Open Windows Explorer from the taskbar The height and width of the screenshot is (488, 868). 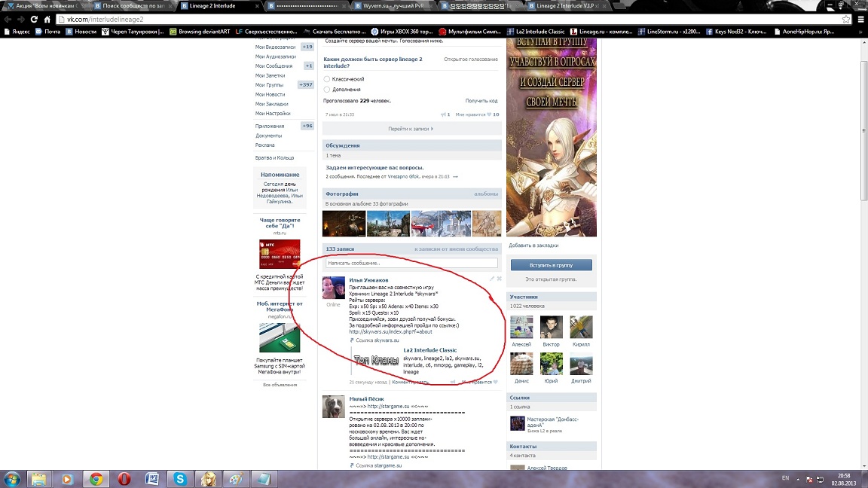click(38, 479)
